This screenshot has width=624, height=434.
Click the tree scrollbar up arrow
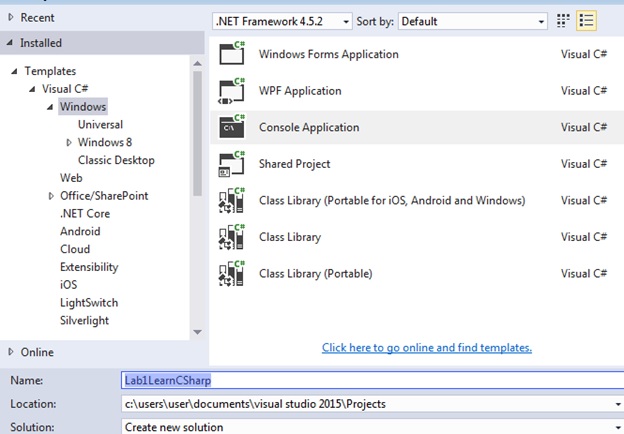[197, 63]
